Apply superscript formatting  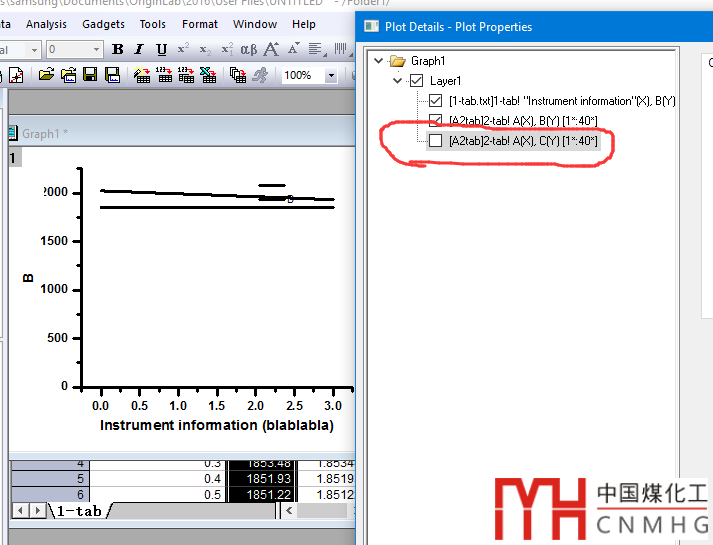pyautogui.click(x=183, y=49)
